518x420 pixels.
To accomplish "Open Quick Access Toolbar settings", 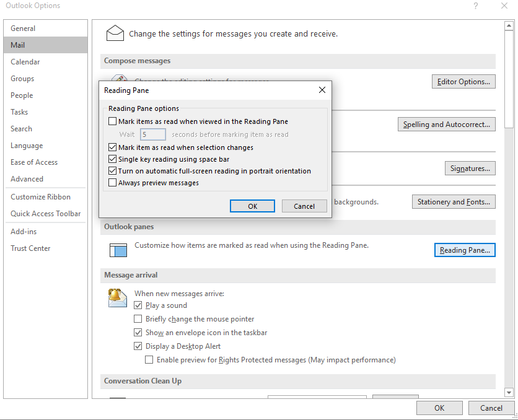I will (x=46, y=214).
